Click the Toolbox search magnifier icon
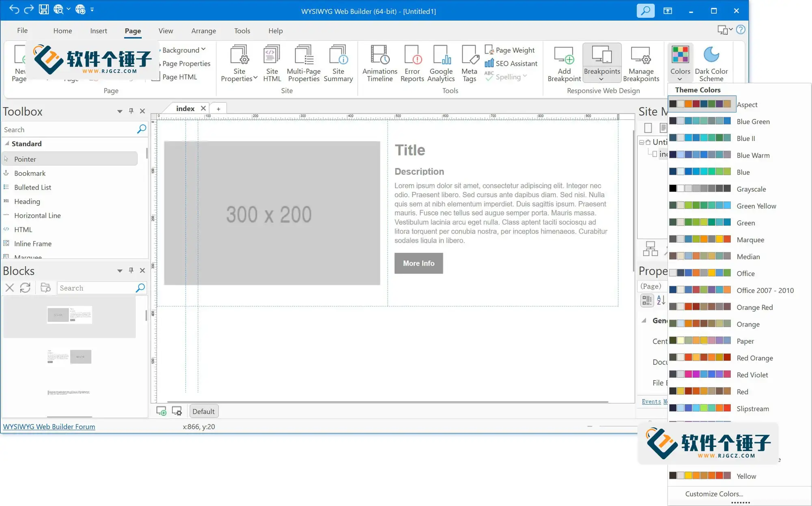Screen dimensions: 812x506 click(141, 129)
